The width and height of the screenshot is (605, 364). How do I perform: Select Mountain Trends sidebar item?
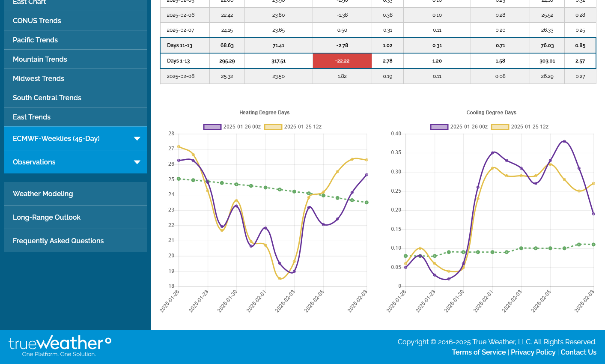[40, 59]
